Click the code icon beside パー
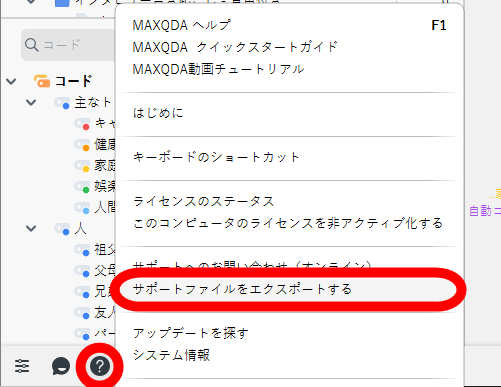This screenshot has width=501, height=387. pyautogui.click(x=82, y=334)
